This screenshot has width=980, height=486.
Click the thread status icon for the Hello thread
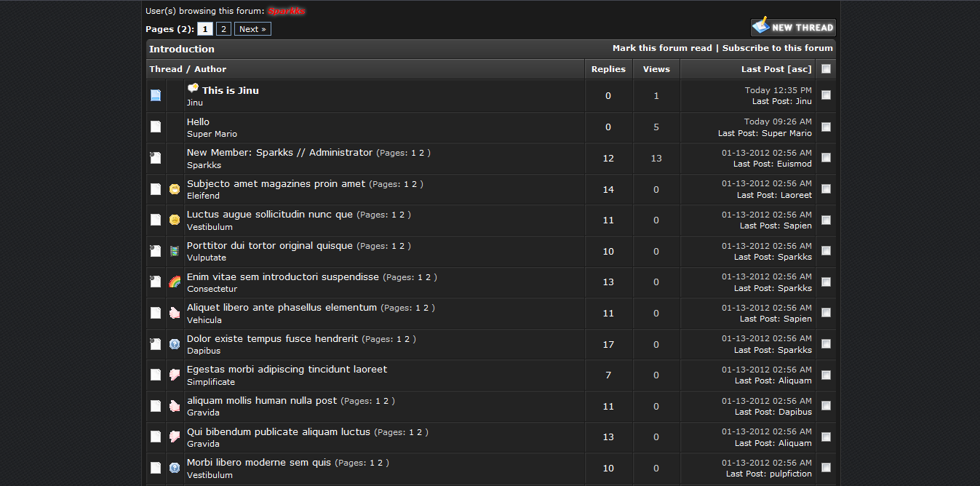[x=156, y=127]
